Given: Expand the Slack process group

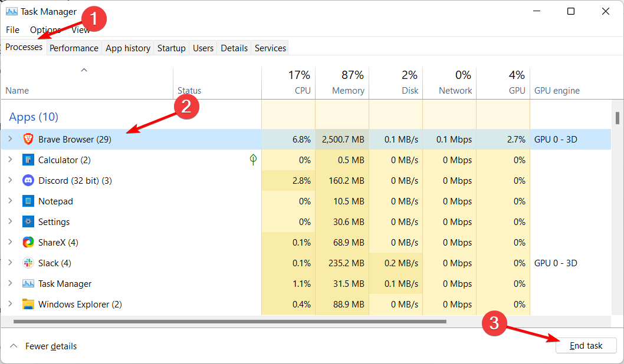Looking at the screenshot, I should [11, 263].
